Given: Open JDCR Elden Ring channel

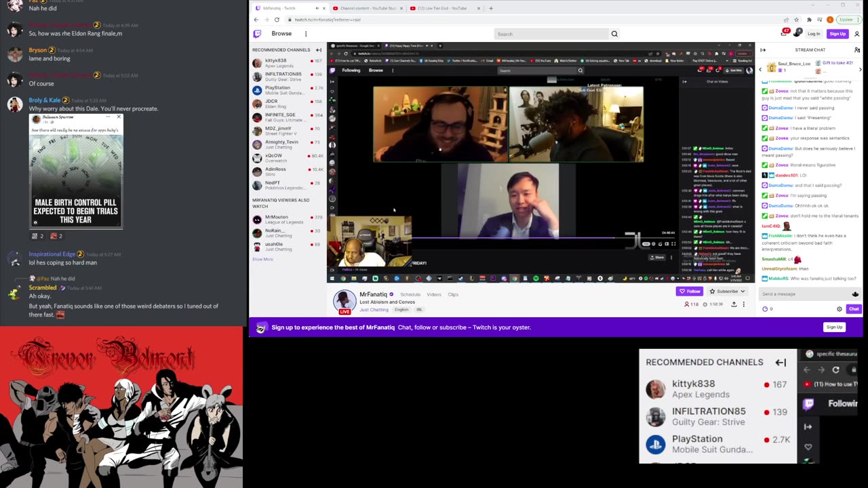Looking at the screenshot, I should [287, 104].
